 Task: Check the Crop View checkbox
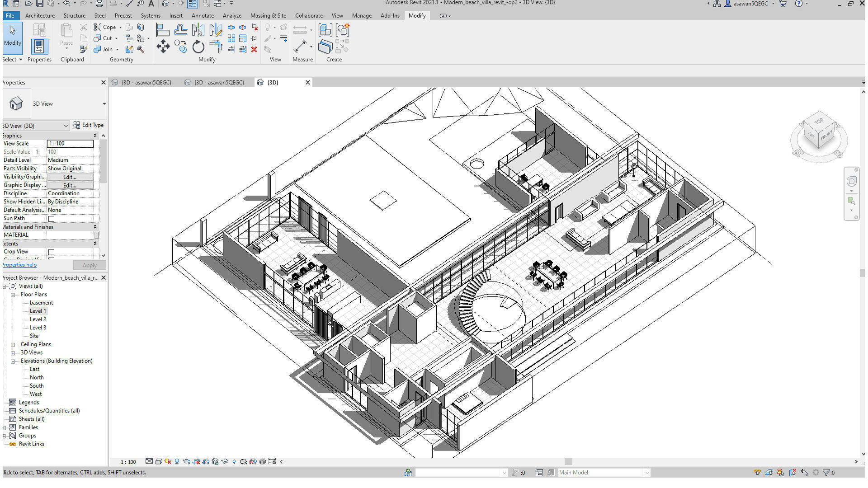tap(51, 252)
